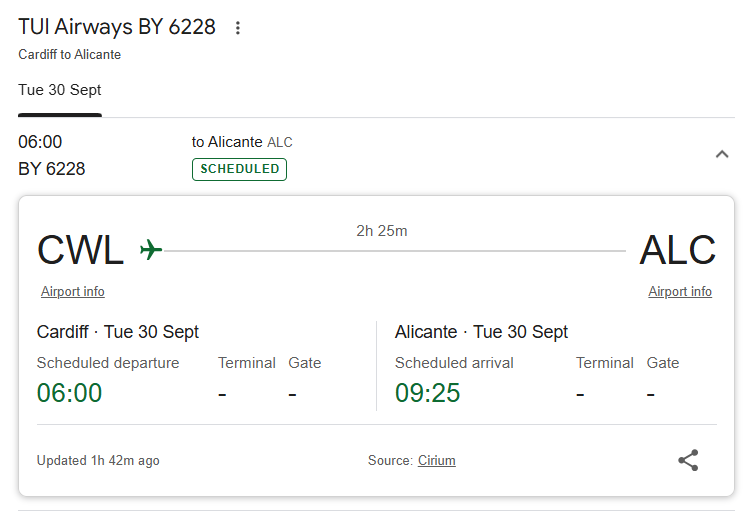The height and width of the screenshot is (527, 749).
Task: Click the Cardiff to Alicante subtitle
Action: (x=70, y=55)
